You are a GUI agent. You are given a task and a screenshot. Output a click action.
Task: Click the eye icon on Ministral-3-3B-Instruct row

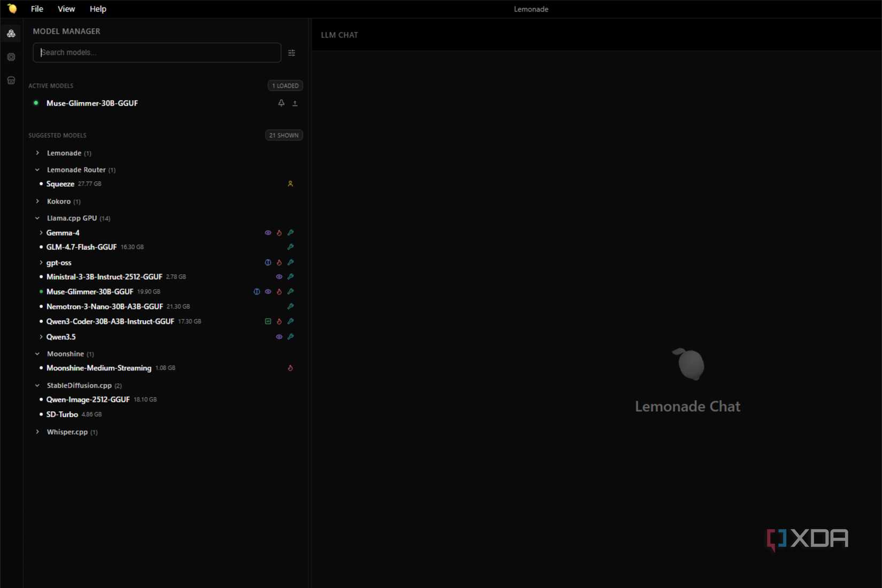pos(279,277)
